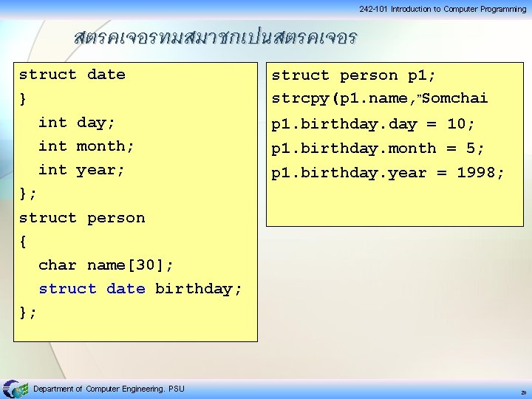Click the 'struct date' code line
The height and width of the screenshot is (399, 532).
click(x=72, y=75)
